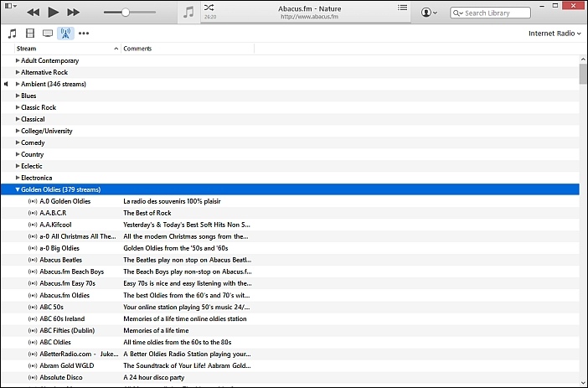Screen dimensions: 588x388
Task: Click the ABetterRadio.com stream icon
Action: (33, 354)
